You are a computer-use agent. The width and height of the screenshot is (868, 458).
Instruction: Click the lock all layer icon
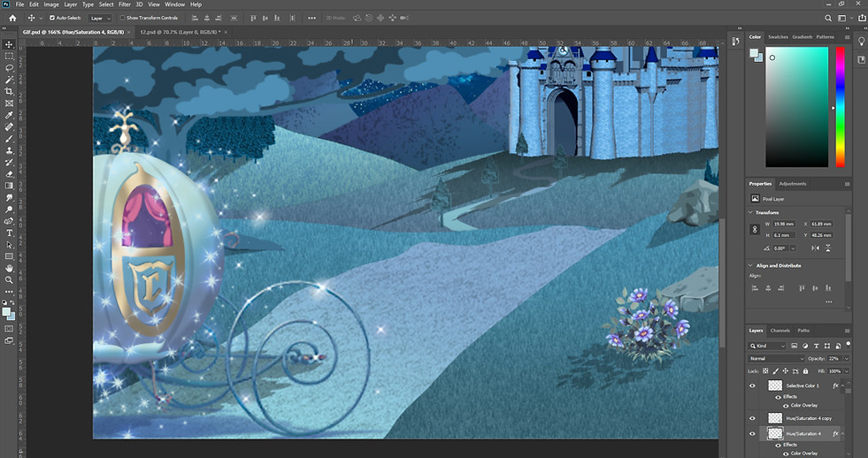pos(805,371)
